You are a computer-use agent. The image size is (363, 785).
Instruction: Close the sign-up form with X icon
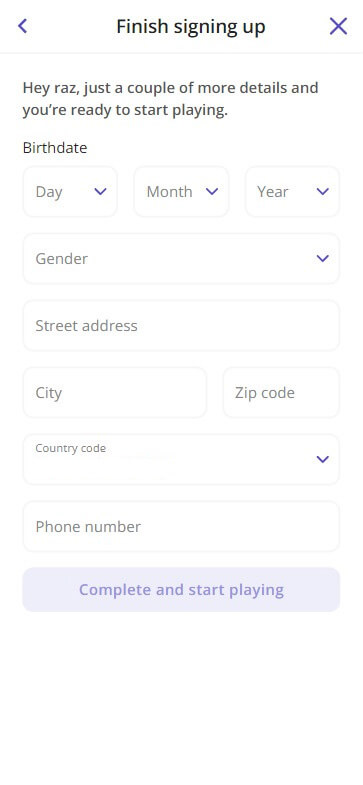338,26
